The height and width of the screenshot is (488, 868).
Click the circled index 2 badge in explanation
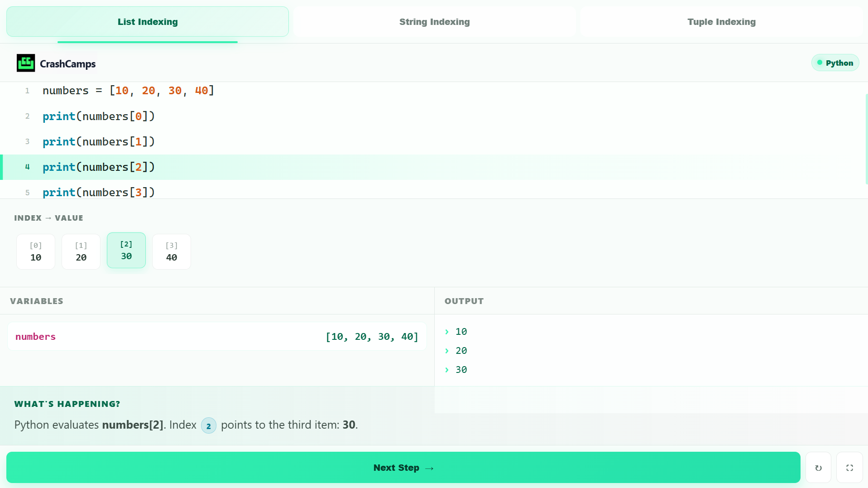pyautogui.click(x=209, y=425)
